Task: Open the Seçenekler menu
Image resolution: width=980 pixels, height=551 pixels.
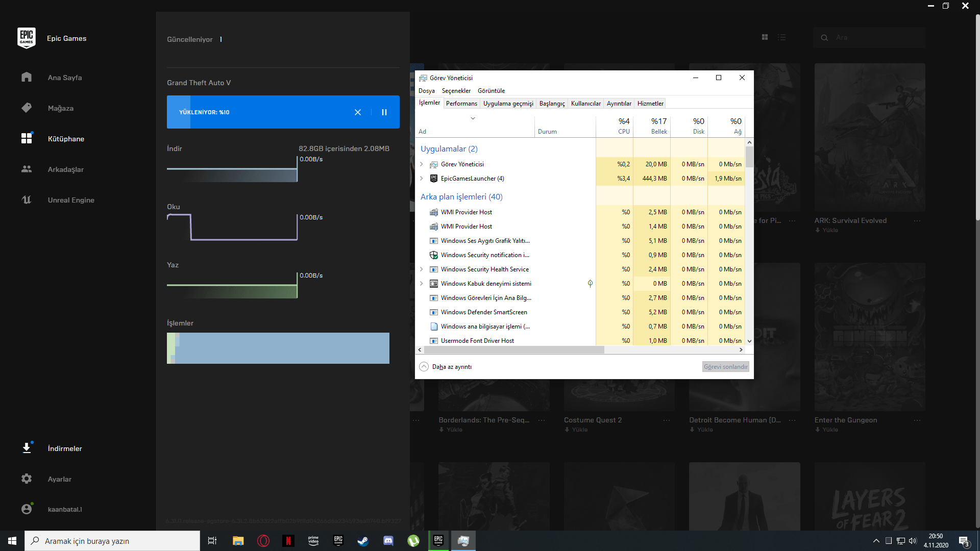Action: click(x=456, y=91)
